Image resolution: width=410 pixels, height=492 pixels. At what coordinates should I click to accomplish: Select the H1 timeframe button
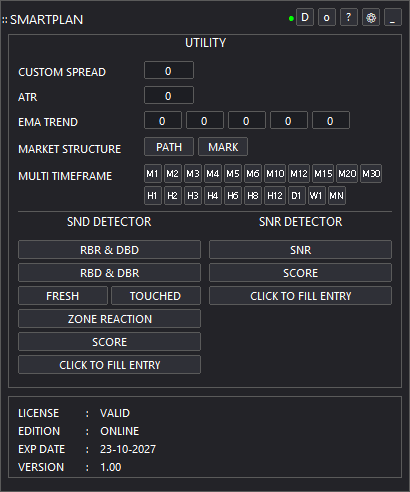tap(153, 196)
